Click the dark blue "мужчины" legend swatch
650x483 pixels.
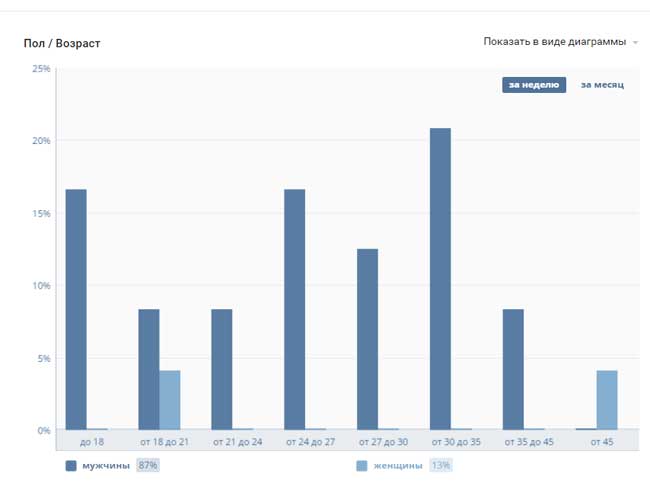tap(71, 466)
